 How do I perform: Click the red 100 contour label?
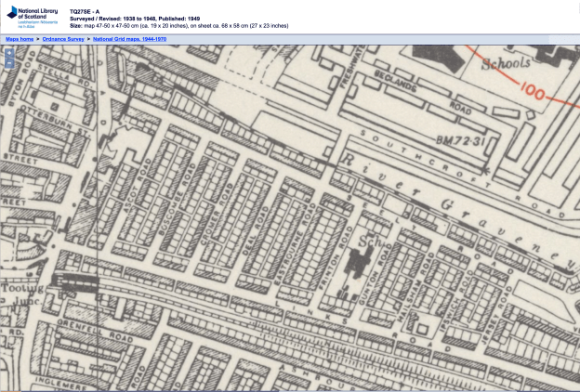(533, 92)
